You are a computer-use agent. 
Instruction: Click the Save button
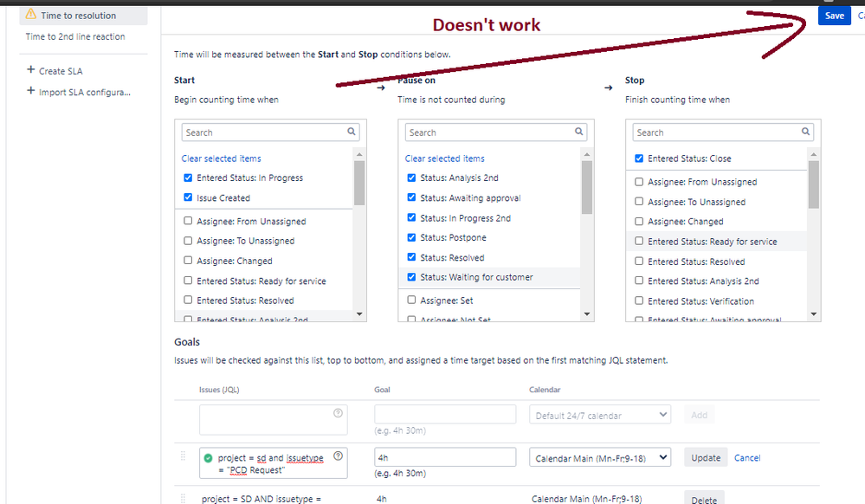pyautogui.click(x=834, y=16)
